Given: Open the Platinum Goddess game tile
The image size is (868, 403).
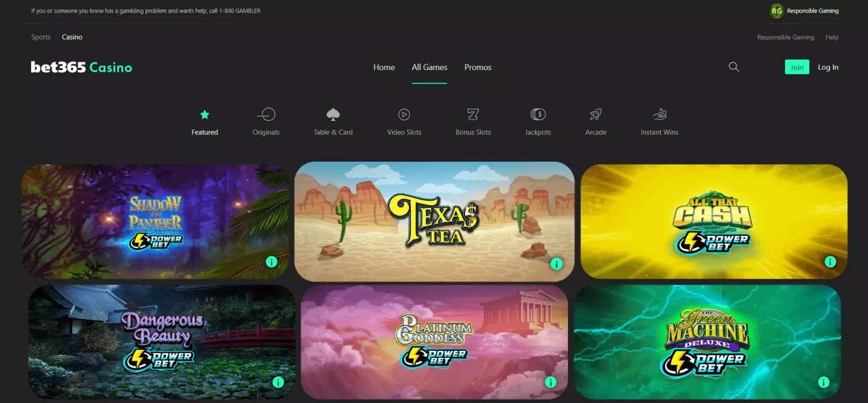Looking at the screenshot, I should (435, 342).
